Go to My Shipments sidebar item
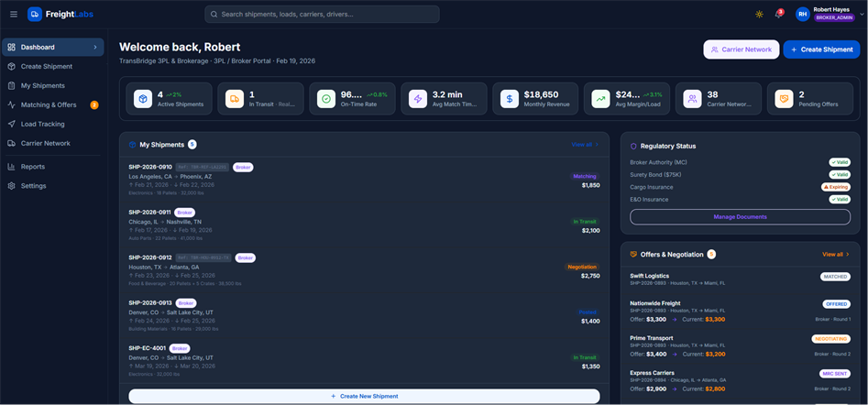This screenshot has height=405, width=868. [x=52, y=86]
